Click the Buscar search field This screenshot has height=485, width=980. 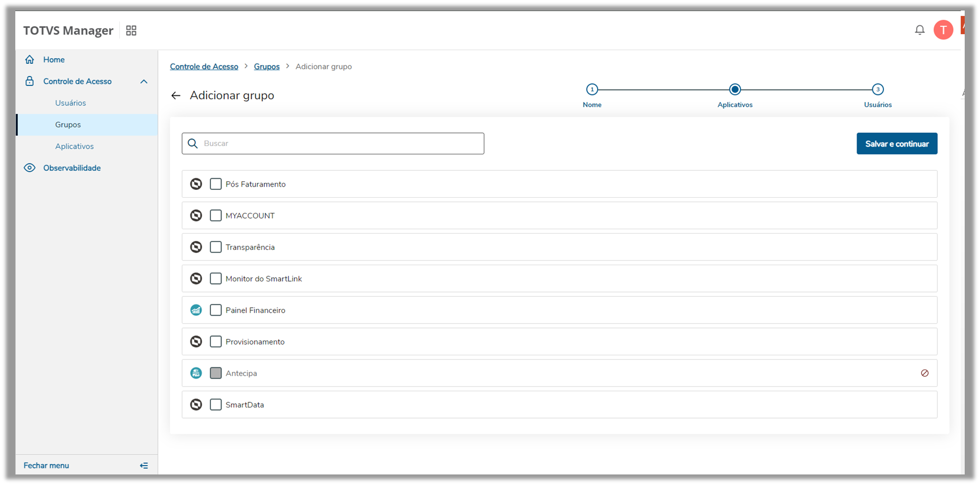[333, 143]
